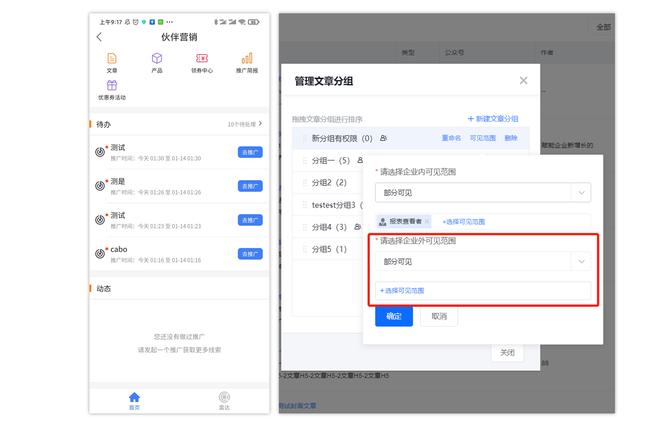Switch to the 首页 home tab
Image resolution: width=670 pixels, height=423 pixels.
(x=134, y=400)
